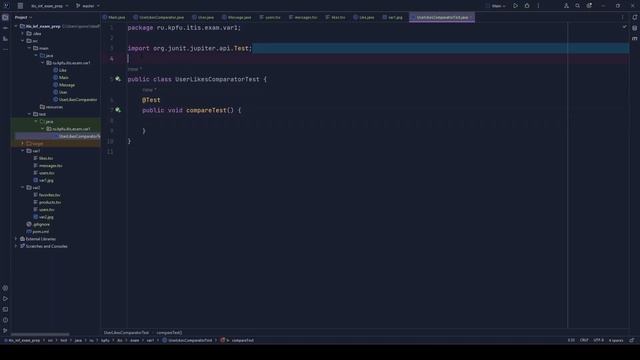Viewport: 640px width, 360px height.
Task: Collapse the project root folder in tree
Action: 16,26
